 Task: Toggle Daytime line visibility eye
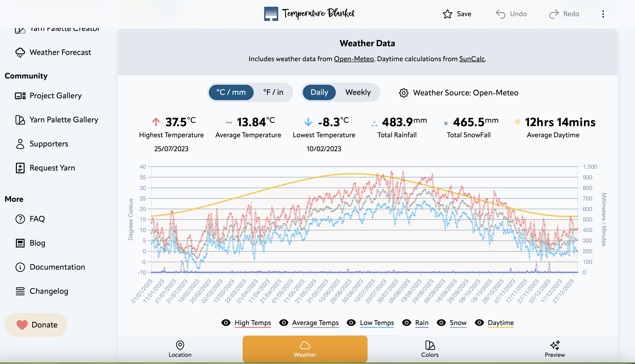(x=479, y=323)
